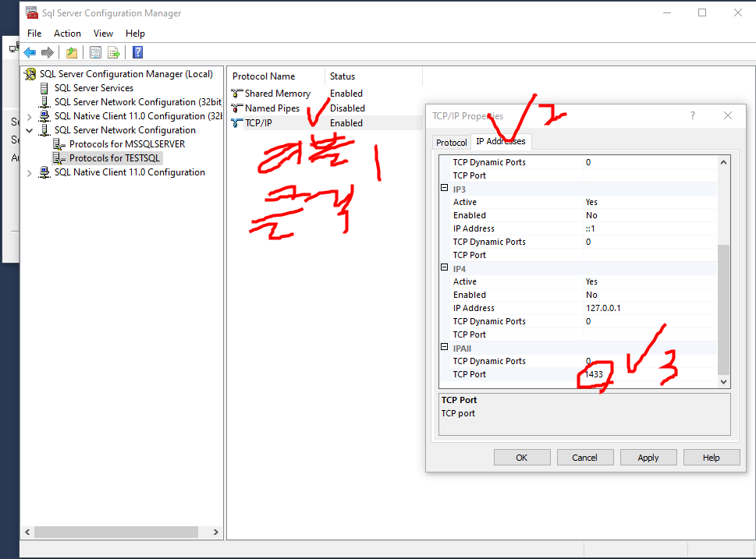756x559 pixels.
Task: Click the properties grid scroll-up arrow
Action: [723, 162]
